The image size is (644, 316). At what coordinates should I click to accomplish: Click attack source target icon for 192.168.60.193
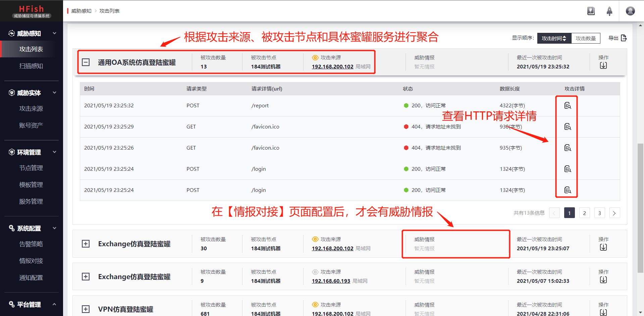click(x=315, y=272)
